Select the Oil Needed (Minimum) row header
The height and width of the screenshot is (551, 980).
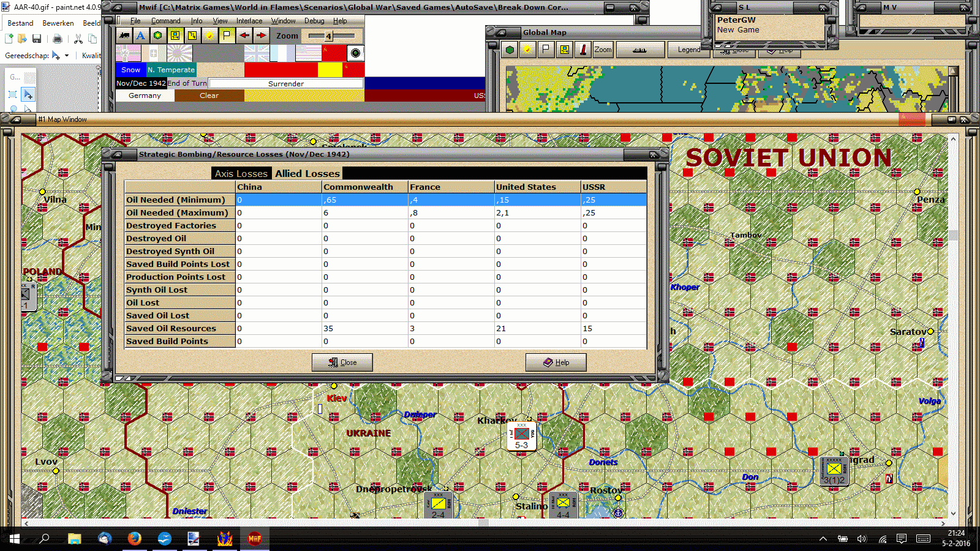point(180,200)
